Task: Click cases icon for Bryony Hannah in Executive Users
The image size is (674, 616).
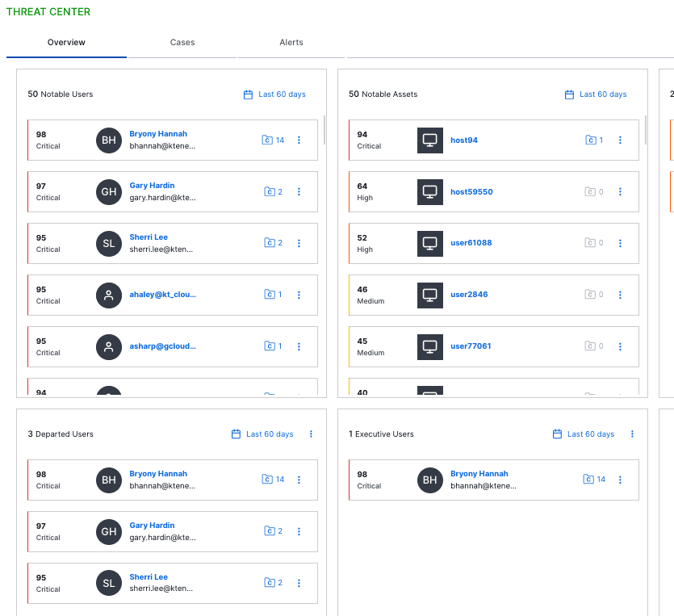Action: point(588,480)
